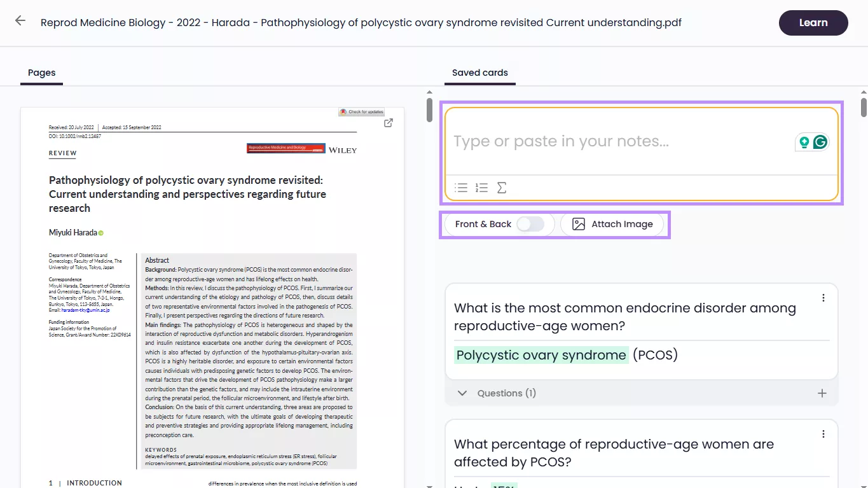This screenshot has width=868, height=488.
Task: Click the Learn button
Action: pos(813,23)
